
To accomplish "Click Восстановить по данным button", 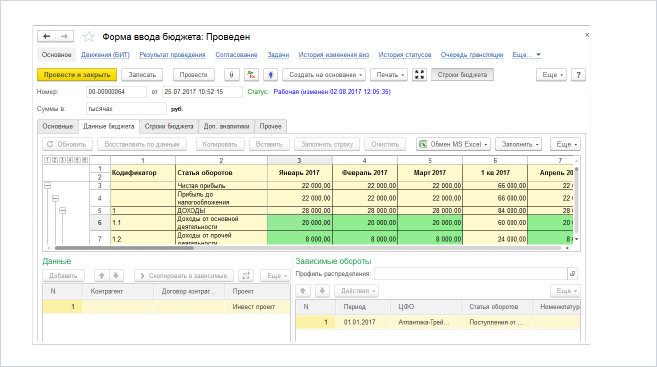I will (142, 144).
